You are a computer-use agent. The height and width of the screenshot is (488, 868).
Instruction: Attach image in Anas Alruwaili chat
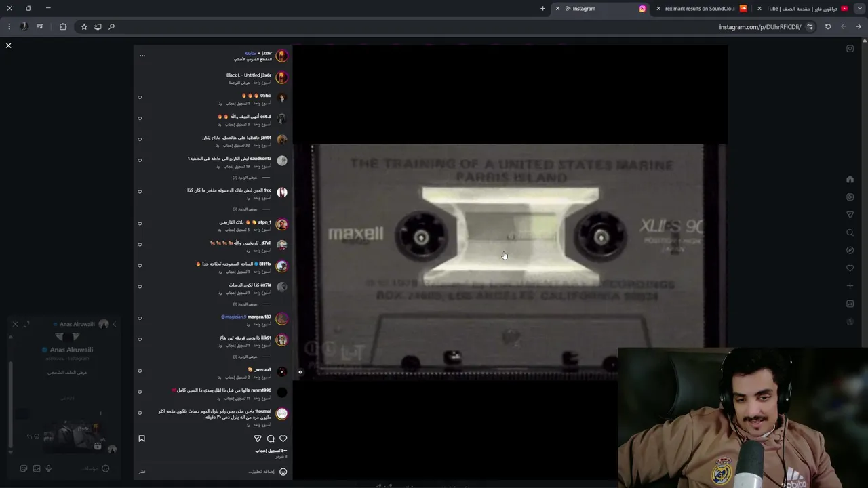coord(37,468)
